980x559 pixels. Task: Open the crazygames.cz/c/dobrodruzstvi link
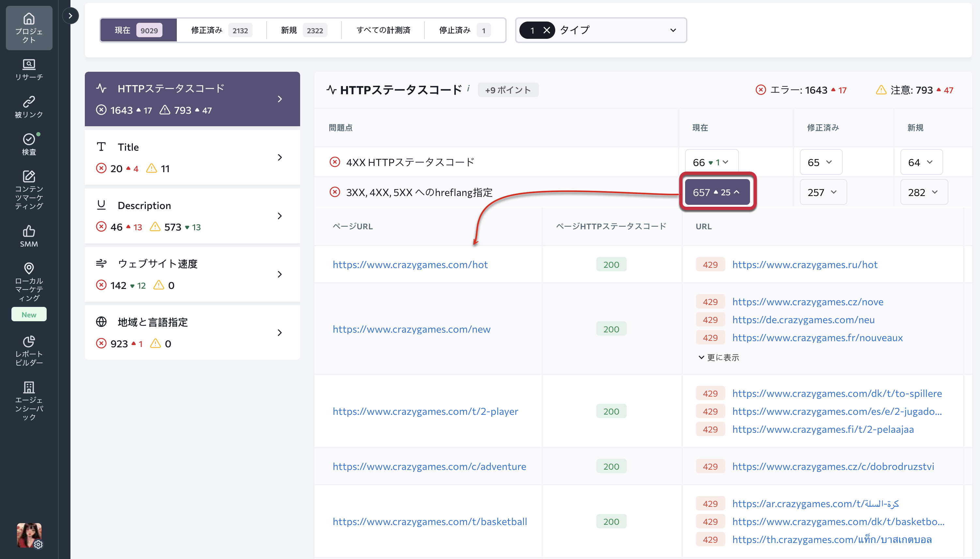[x=833, y=466]
